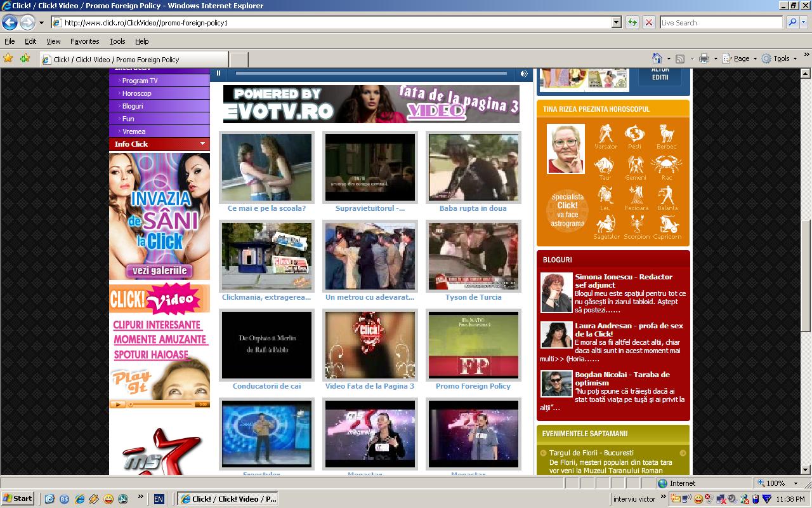Open the search provider options dropdown

(x=804, y=22)
